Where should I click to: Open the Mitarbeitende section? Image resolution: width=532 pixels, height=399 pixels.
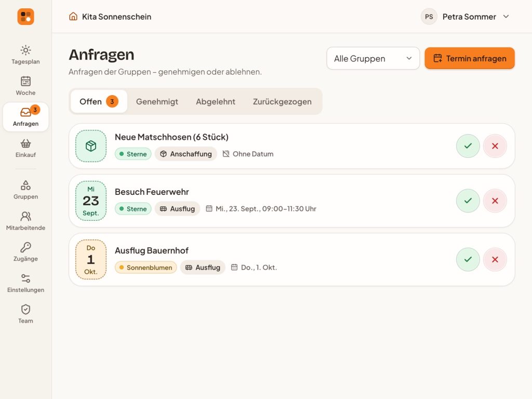(x=25, y=221)
